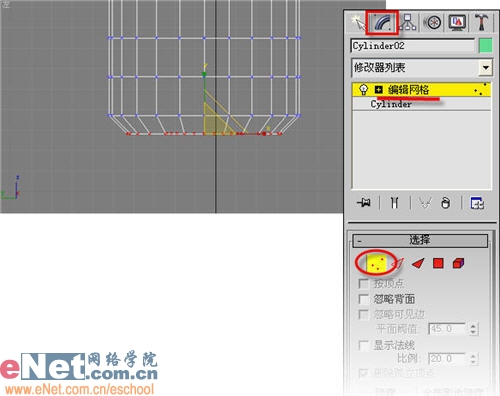
Task: Enable the 忽略背面 checkbox
Action: [x=363, y=299]
